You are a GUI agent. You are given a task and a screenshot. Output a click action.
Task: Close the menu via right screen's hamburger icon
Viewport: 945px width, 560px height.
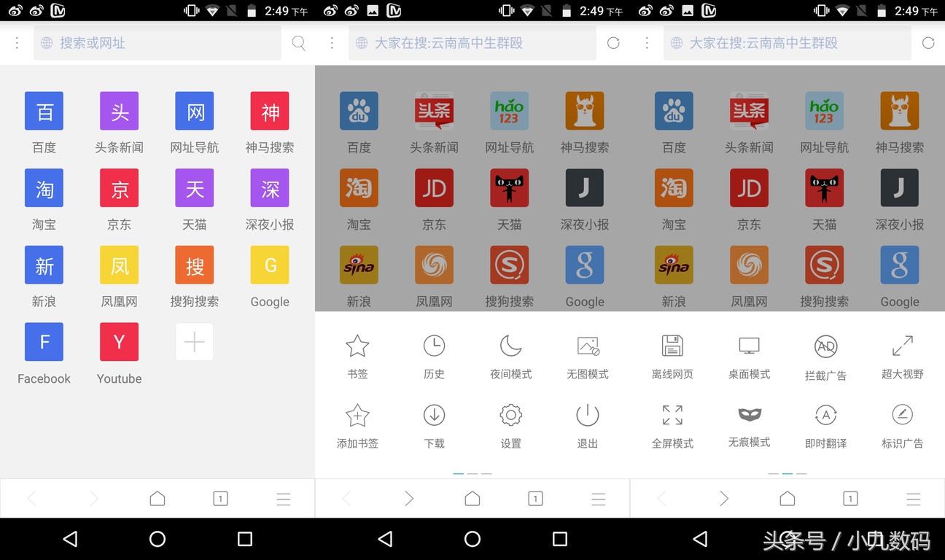pos(914,499)
